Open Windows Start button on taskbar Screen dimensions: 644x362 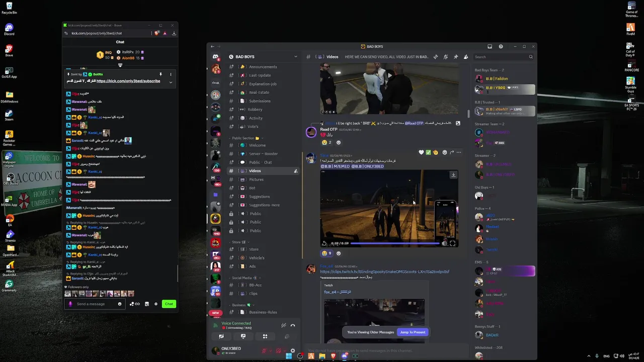pos(289,356)
